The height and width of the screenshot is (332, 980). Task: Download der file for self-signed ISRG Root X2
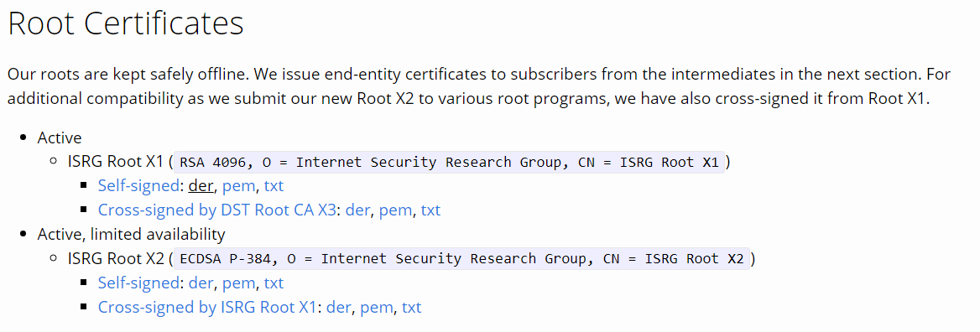[201, 283]
